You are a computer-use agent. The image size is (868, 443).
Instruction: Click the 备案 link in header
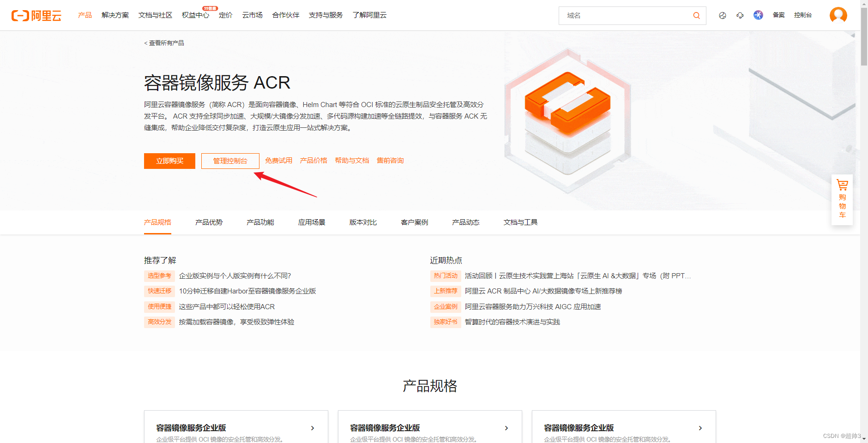(779, 15)
